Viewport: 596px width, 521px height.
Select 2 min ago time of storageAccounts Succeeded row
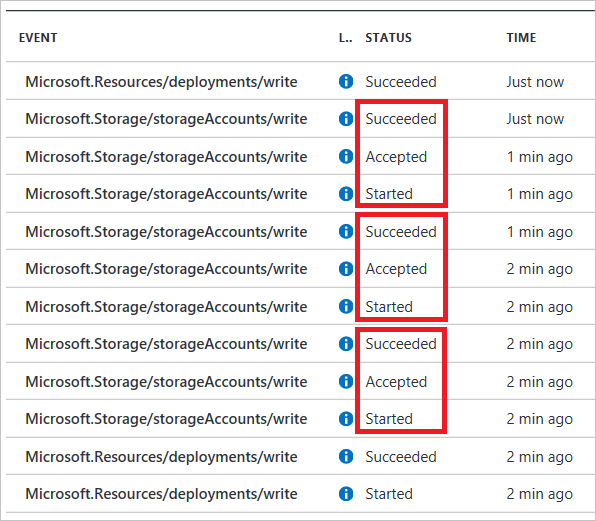point(539,344)
